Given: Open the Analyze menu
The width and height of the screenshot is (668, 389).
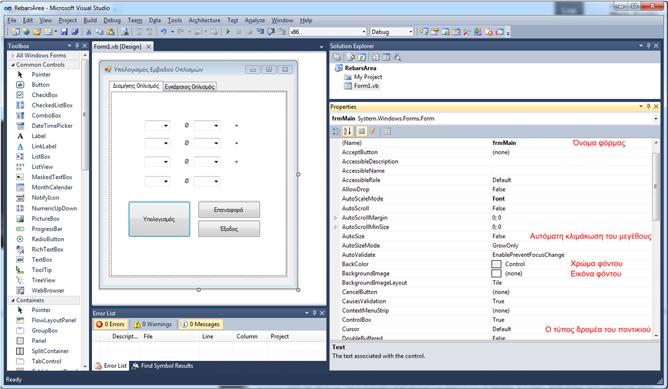Looking at the screenshot, I should (x=255, y=20).
